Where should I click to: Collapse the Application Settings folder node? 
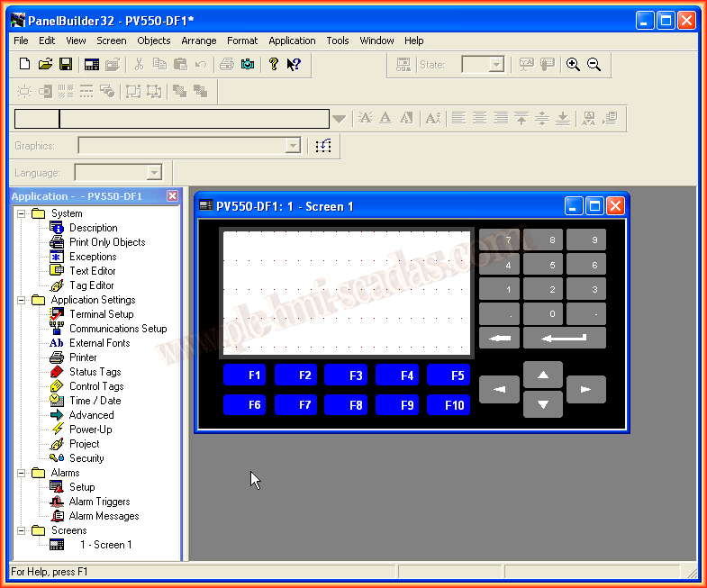click(21, 300)
